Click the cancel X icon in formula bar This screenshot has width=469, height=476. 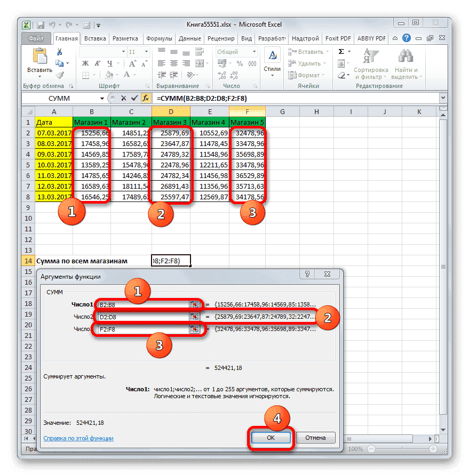point(124,99)
